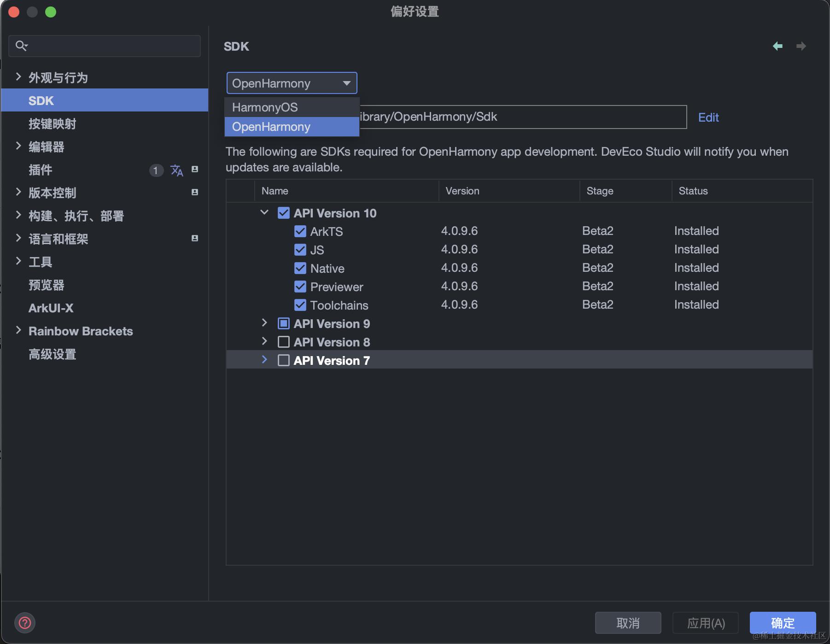Screen dimensions: 830x644
Task: Click the profile marker icon on 版本控制 row
Action: coord(195,192)
